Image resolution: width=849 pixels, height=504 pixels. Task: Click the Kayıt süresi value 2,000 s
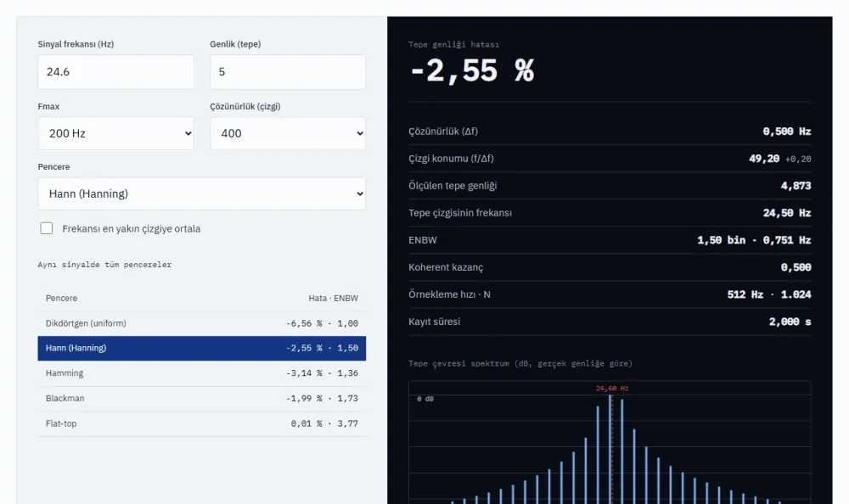790,322
